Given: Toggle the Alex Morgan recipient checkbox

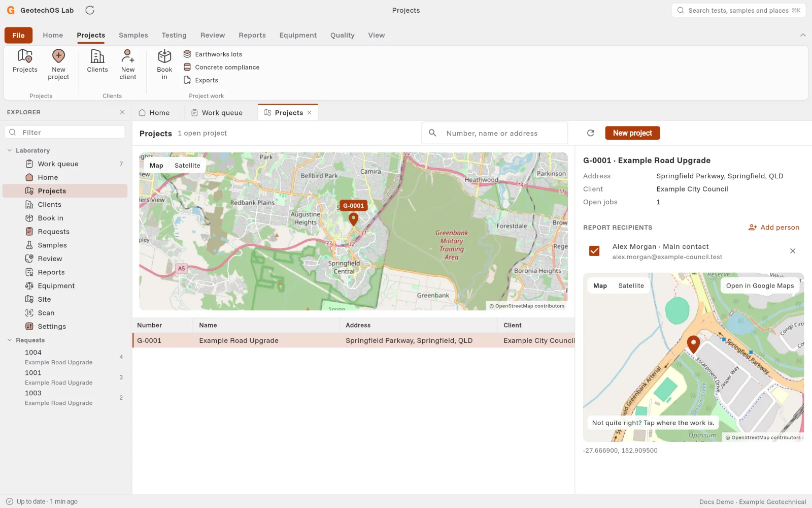Looking at the screenshot, I should coord(594,251).
